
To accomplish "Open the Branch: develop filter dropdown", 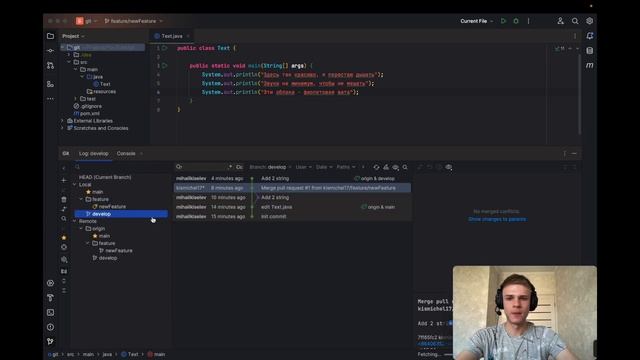I will click(270, 167).
